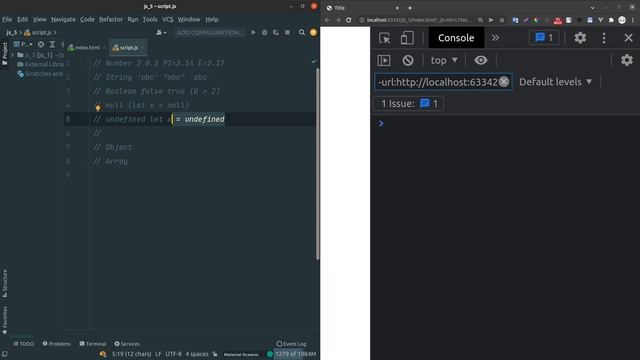
Task: Select the Console tab
Action: tap(456, 38)
